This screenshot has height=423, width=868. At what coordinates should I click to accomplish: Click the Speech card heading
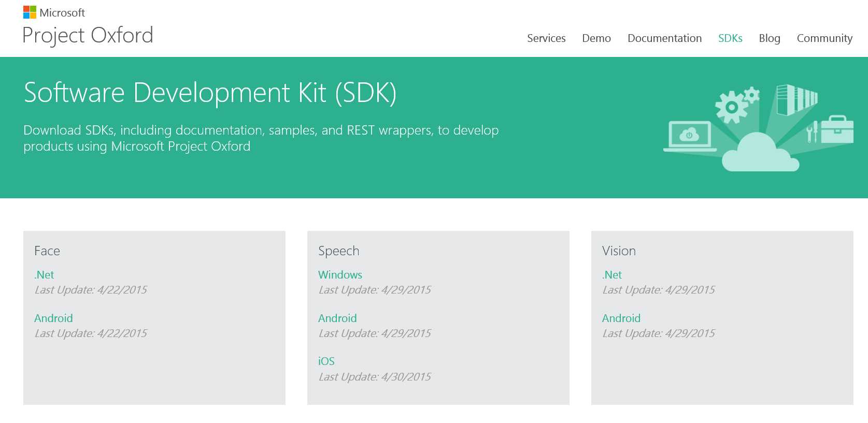click(x=338, y=252)
